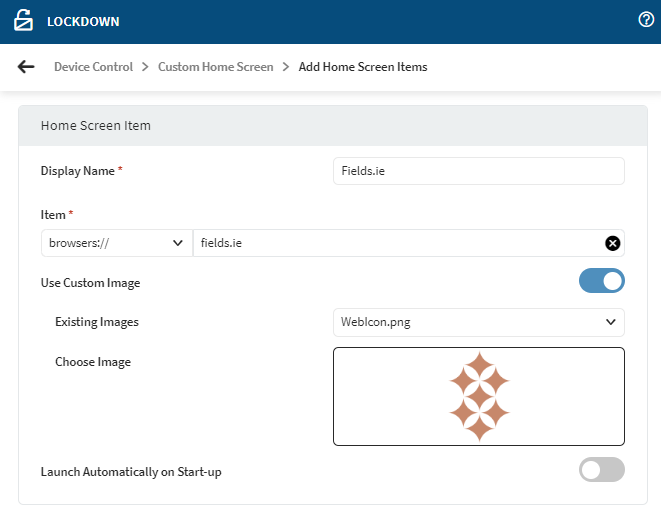Navigate to Device Control breadcrumb
661x512 pixels.
tap(93, 67)
